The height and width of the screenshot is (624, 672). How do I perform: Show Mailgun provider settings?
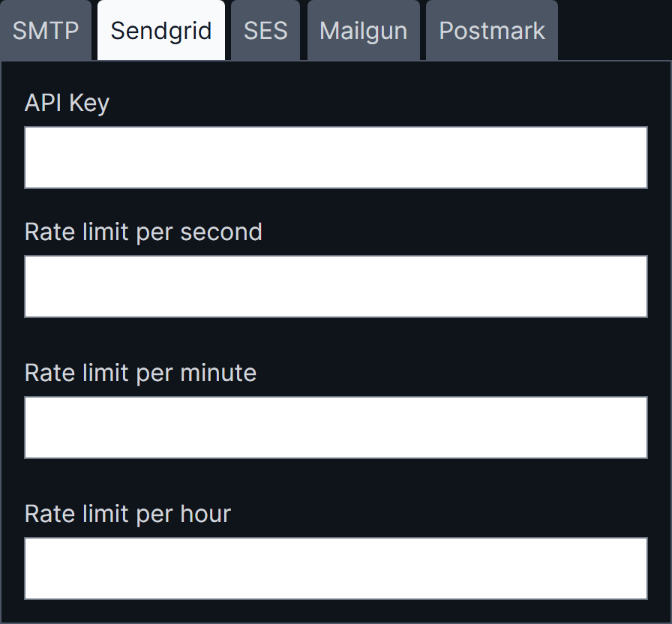363,31
